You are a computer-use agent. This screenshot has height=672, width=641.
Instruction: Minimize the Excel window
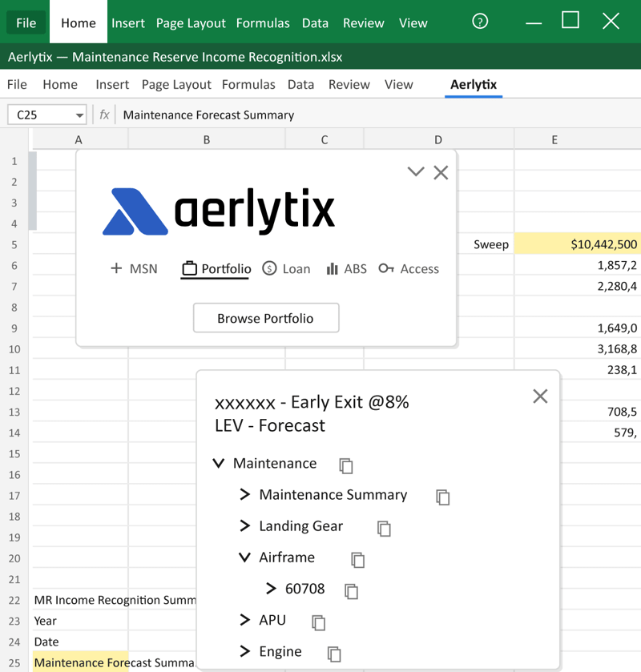(x=534, y=22)
